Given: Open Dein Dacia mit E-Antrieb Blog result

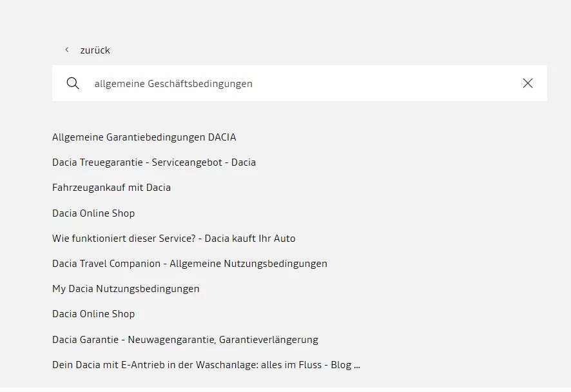Looking at the screenshot, I should tap(206, 365).
